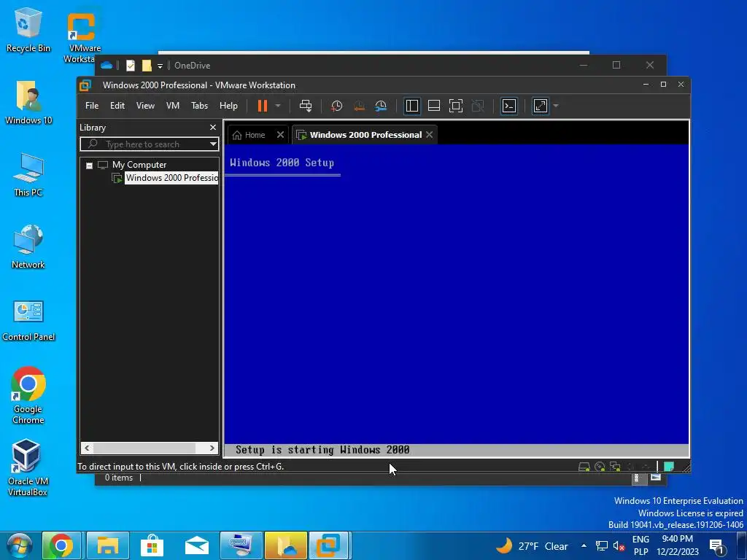Select the Google Chrome desktop shortcut
Screen dimensions: 747x560
click(x=28, y=394)
